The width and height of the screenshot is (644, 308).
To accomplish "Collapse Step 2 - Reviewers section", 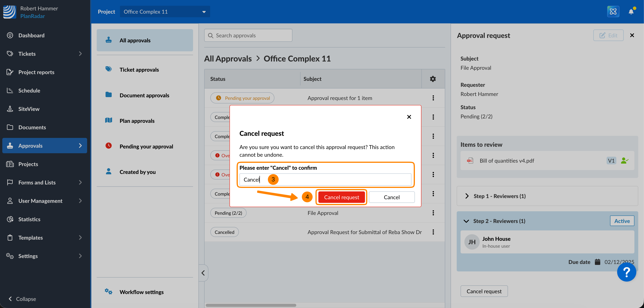I will pos(466,221).
